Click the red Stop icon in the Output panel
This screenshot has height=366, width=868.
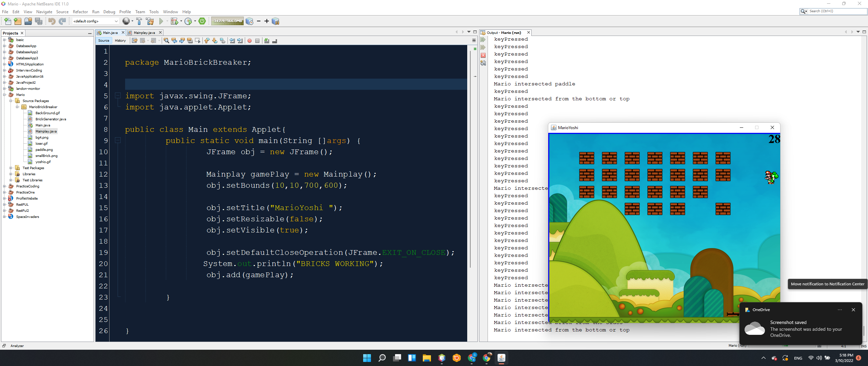coord(483,55)
